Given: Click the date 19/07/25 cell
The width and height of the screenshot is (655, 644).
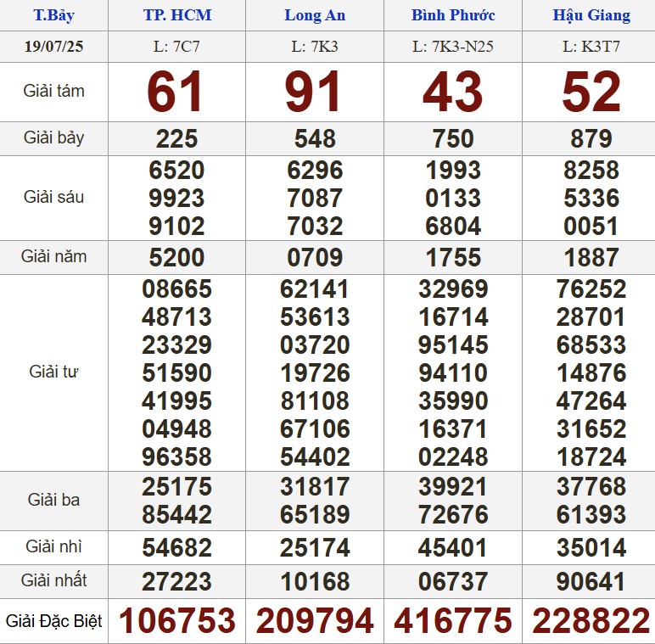Looking at the screenshot, I should click(53, 46).
